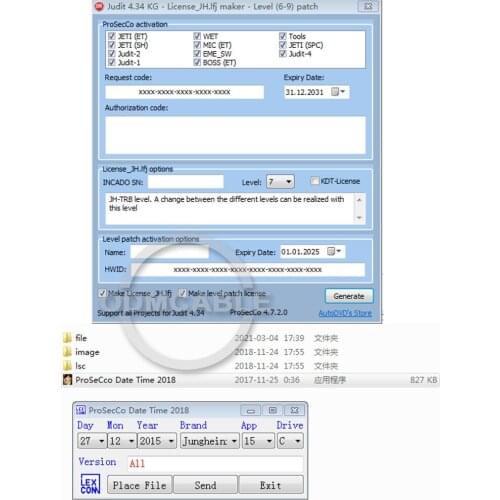The width and height of the screenshot is (500, 500).
Task: Select the 'file' folder icon
Action: 67,338
